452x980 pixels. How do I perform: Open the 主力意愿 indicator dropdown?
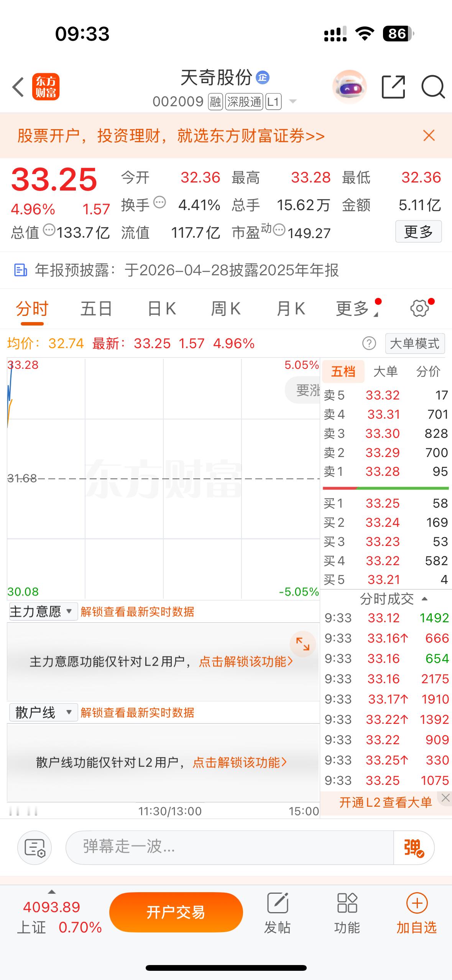coord(43,611)
